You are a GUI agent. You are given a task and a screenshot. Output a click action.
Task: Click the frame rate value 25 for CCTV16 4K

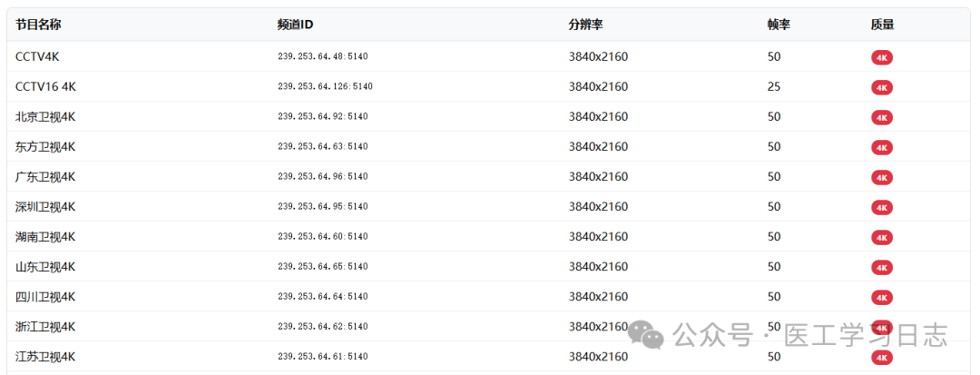(774, 86)
